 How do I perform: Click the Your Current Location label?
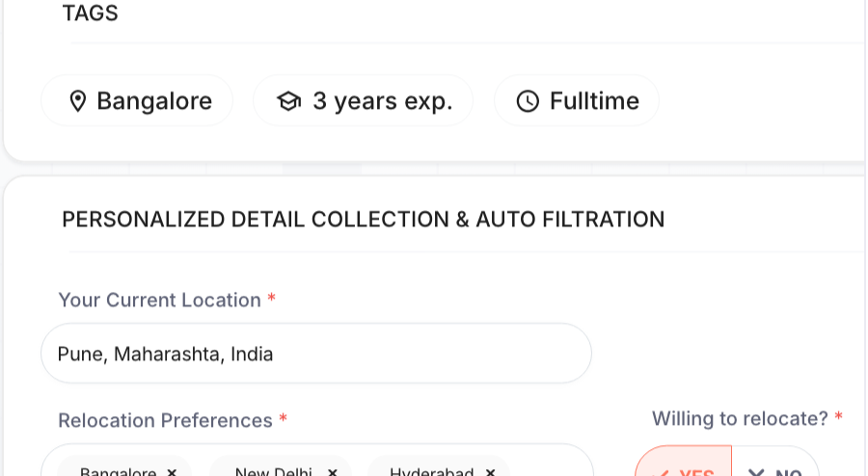tap(159, 301)
